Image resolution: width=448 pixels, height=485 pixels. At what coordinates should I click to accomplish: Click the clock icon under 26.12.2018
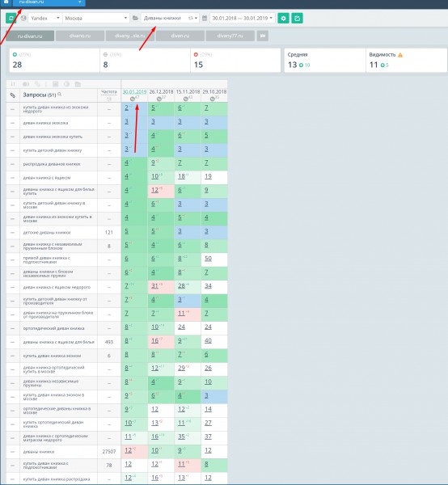[159, 99]
